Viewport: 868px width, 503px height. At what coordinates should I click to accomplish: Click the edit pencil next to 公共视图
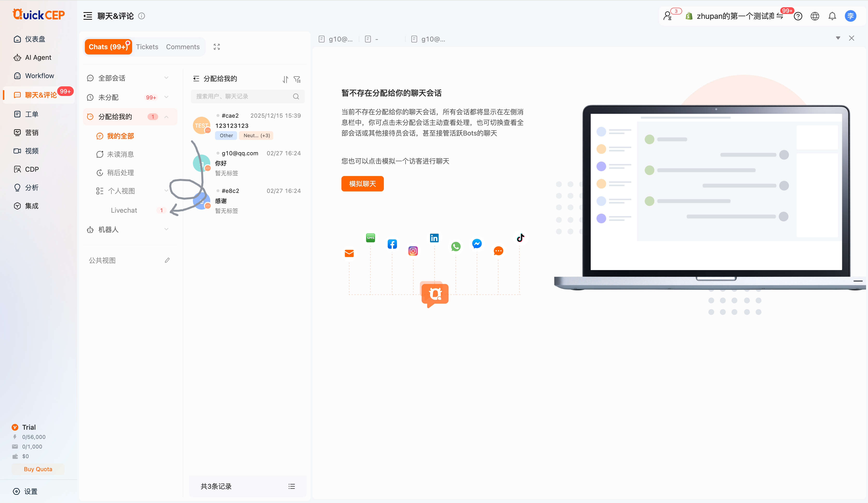point(167,260)
